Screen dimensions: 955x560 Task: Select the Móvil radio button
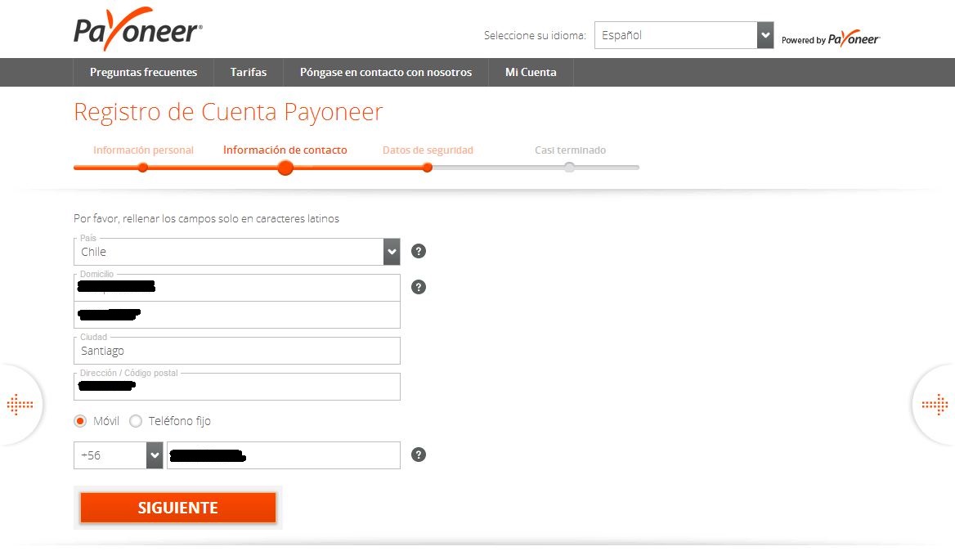[80, 421]
